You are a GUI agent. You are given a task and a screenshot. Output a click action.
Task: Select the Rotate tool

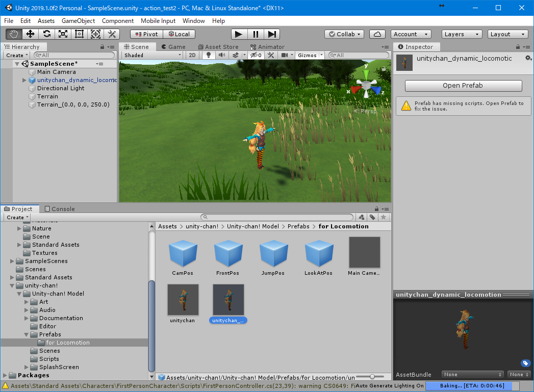click(46, 34)
